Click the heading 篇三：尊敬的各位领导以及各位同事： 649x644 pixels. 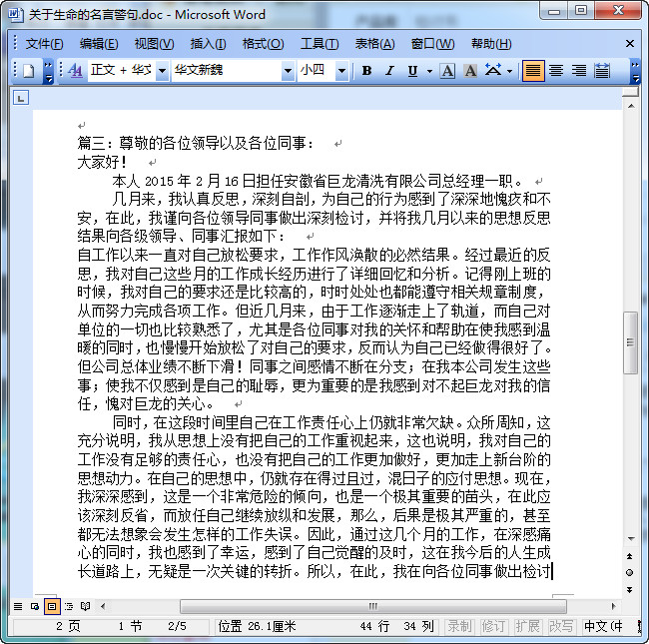click(x=196, y=143)
